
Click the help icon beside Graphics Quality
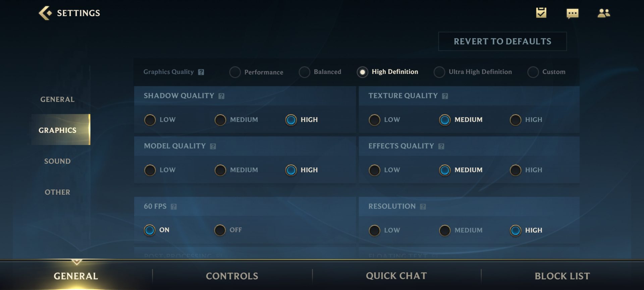(201, 72)
